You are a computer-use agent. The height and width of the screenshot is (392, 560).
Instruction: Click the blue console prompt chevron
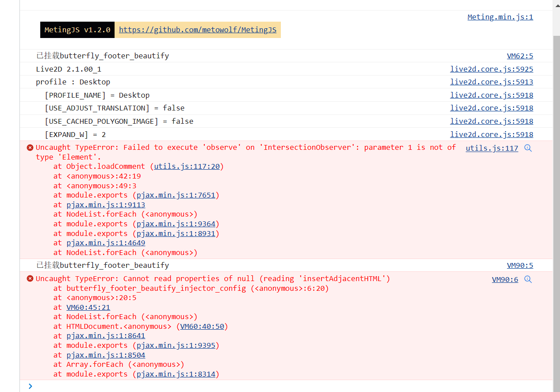tap(30, 386)
